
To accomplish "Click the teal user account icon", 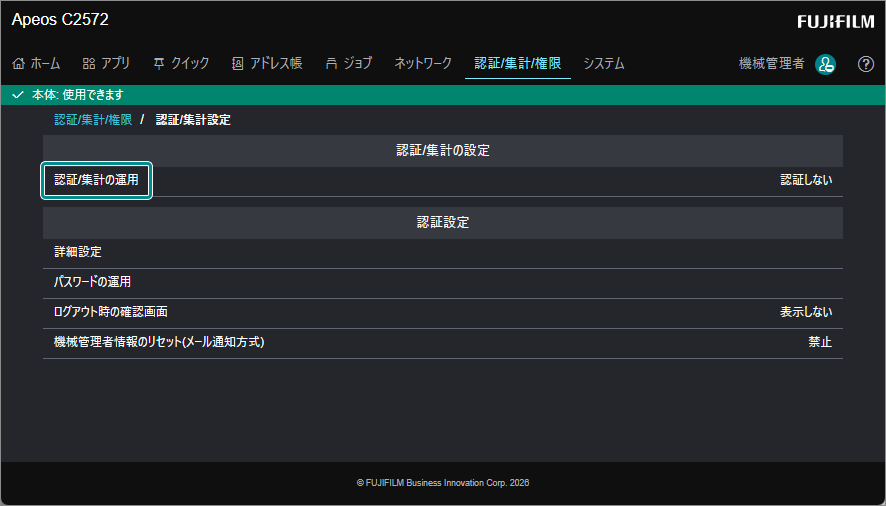I will 826,64.
